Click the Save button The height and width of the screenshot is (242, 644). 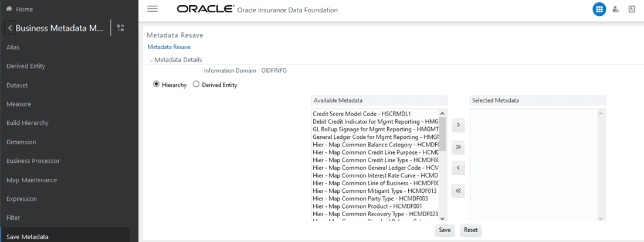(445, 230)
